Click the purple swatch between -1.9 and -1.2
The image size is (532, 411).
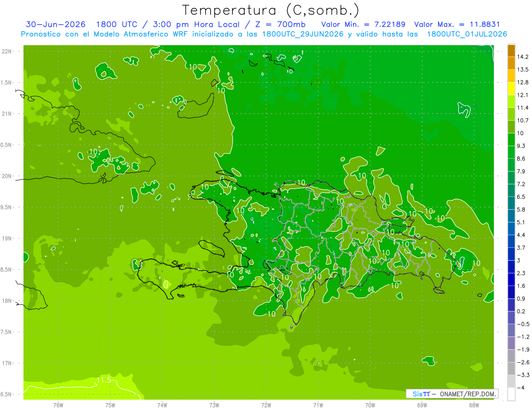(511, 343)
